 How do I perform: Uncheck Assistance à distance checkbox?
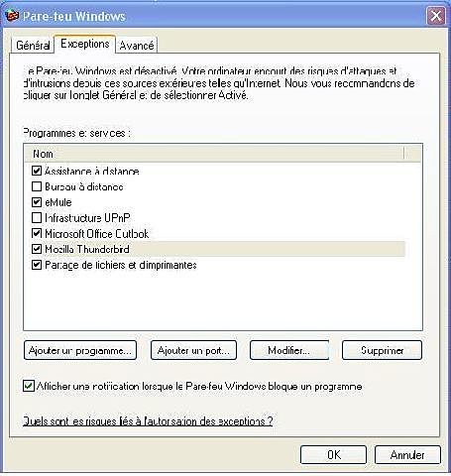37,171
